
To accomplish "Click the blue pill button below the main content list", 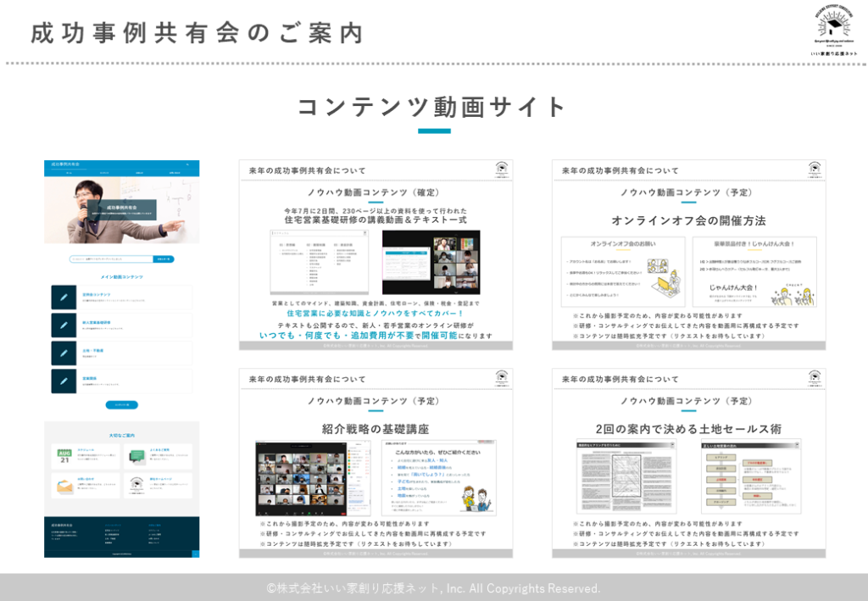I will [121, 405].
